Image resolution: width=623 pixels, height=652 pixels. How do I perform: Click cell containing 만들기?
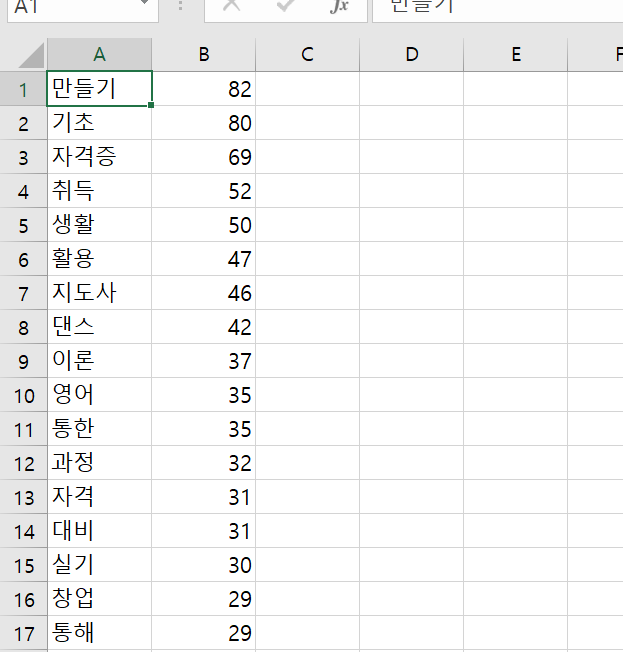pyautogui.click(x=99, y=89)
